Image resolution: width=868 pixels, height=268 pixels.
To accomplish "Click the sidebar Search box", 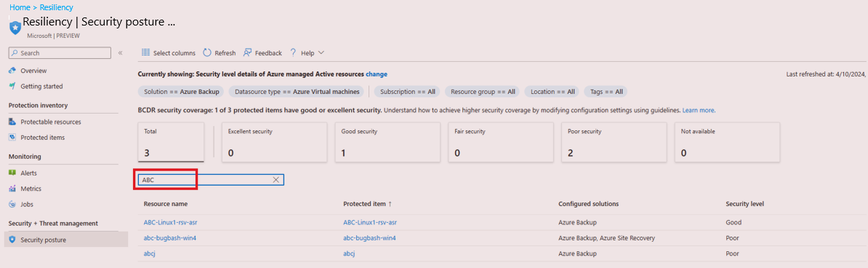I will click(60, 52).
